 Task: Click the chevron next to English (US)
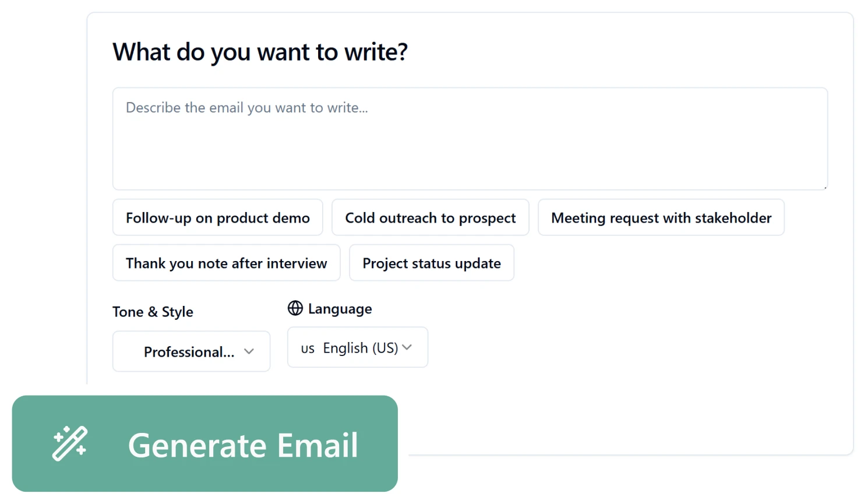coord(408,347)
